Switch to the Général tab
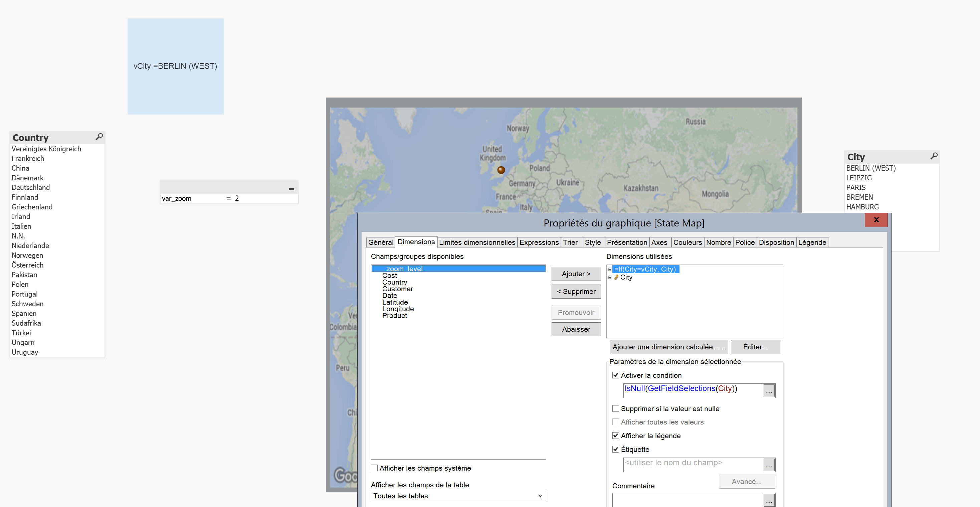 380,242
